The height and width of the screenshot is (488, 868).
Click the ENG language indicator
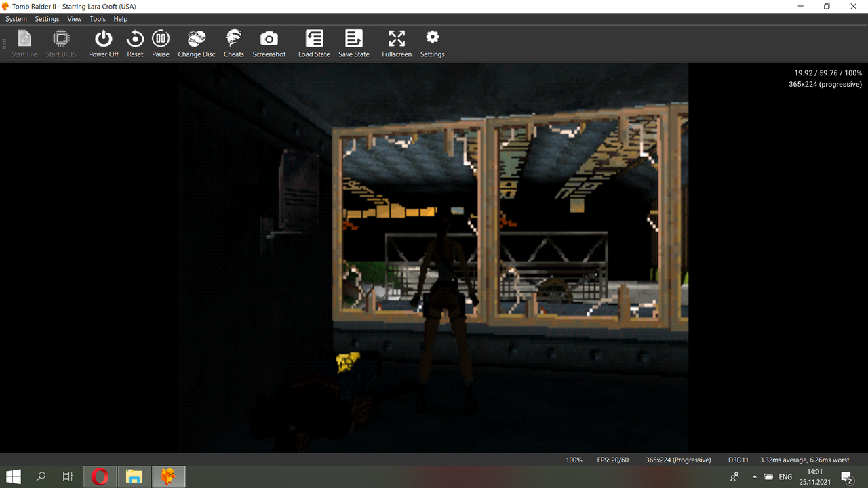click(785, 477)
